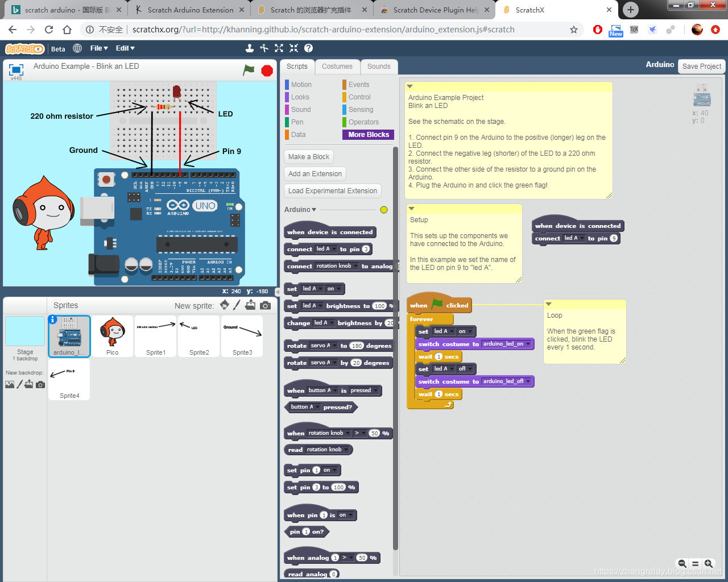Select the shrink sprite tool

click(x=293, y=48)
